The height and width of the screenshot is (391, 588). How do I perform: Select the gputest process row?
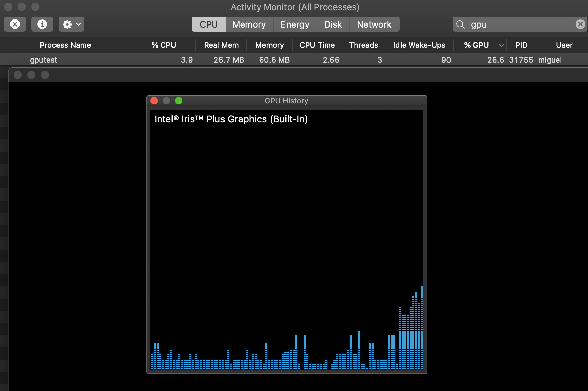[170, 60]
